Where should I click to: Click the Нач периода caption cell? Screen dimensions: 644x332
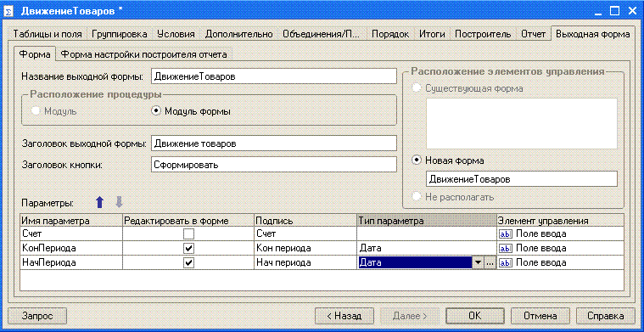[305, 263]
